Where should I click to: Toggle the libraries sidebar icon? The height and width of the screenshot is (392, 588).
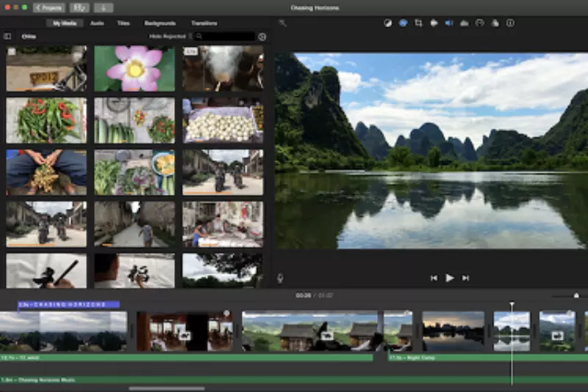pos(7,36)
